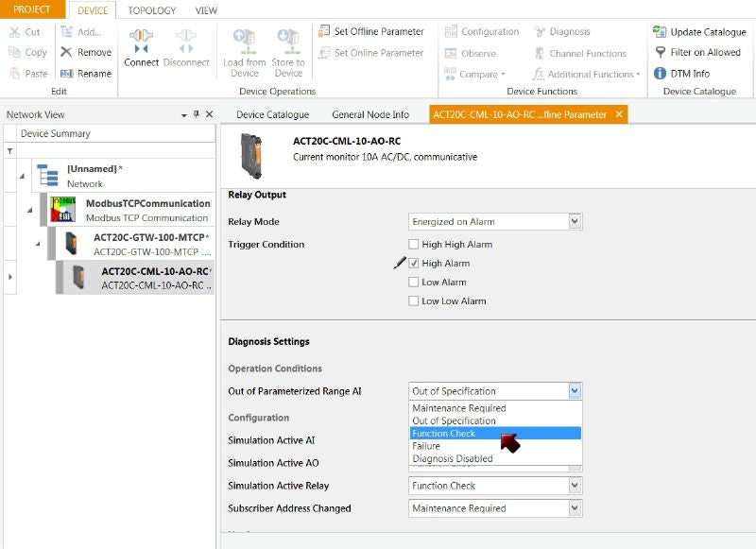Viewport: 756px width, 549px height.
Task: Enable the High High Alarm checkbox
Action: [x=413, y=245]
